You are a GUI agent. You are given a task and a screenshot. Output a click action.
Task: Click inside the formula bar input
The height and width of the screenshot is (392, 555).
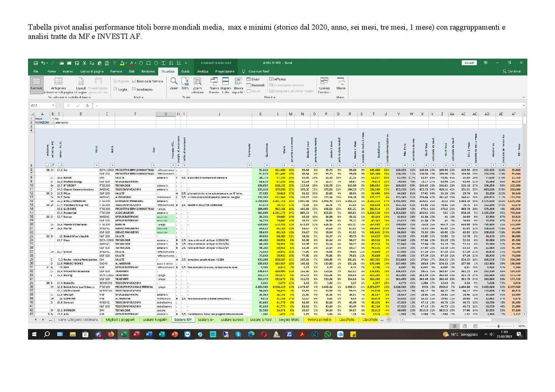[x=307, y=106]
